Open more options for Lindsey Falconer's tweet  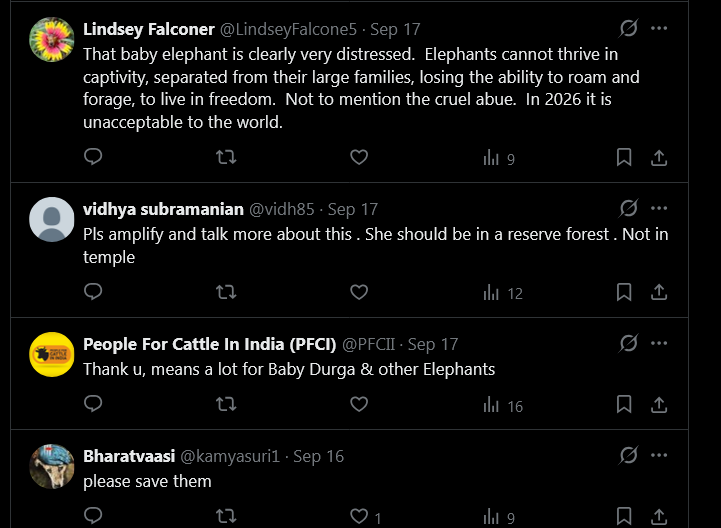coord(658,28)
